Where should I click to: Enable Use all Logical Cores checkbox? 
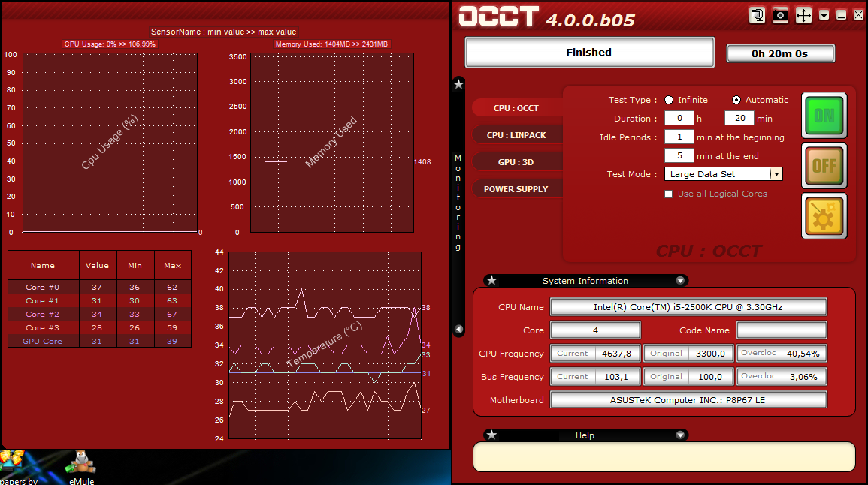tap(669, 194)
